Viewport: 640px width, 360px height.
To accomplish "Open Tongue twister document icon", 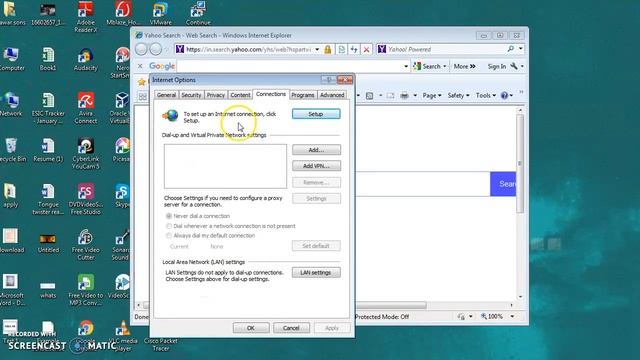I will click(48, 199).
